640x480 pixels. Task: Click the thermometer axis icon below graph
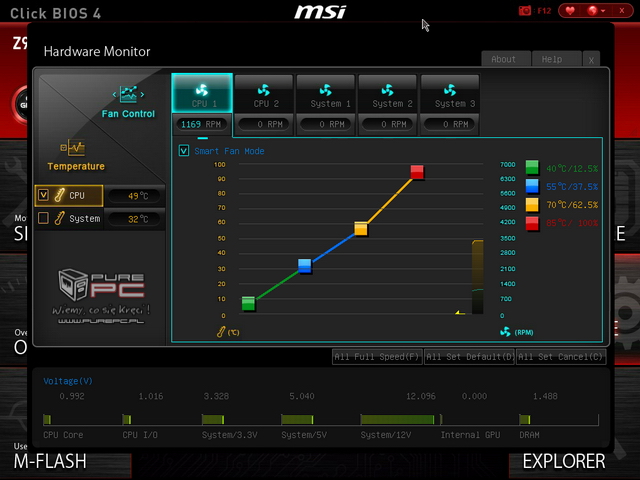(221, 332)
